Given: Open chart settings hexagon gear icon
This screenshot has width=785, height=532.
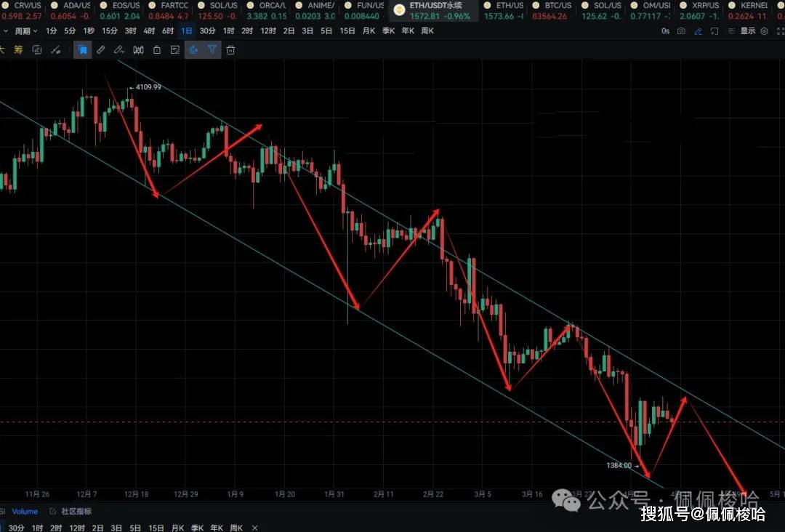Looking at the screenshot, I should [763, 31].
